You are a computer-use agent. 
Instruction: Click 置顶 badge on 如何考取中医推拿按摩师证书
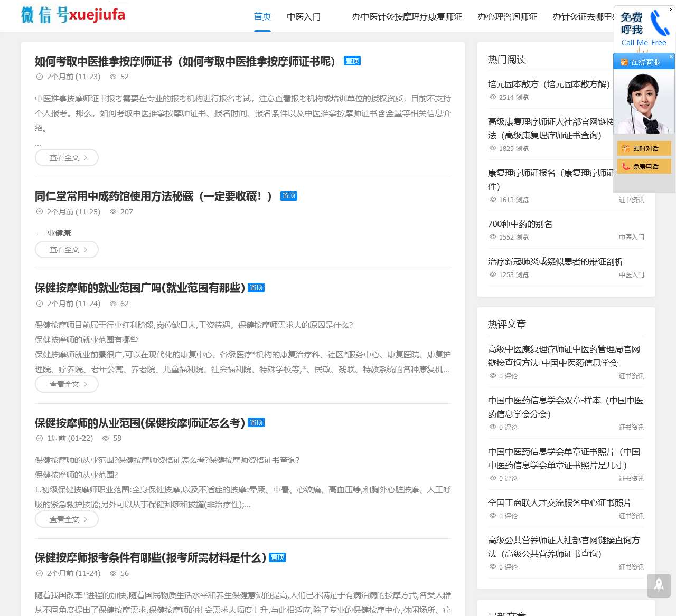click(x=352, y=61)
